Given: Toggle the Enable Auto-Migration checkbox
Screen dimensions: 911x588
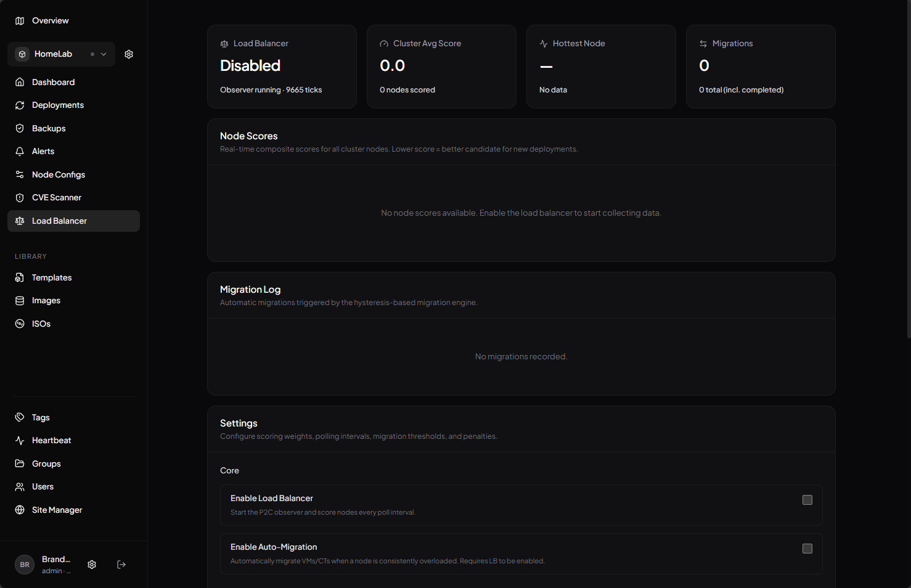Looking at the screenshot, I should coord(807,549).
